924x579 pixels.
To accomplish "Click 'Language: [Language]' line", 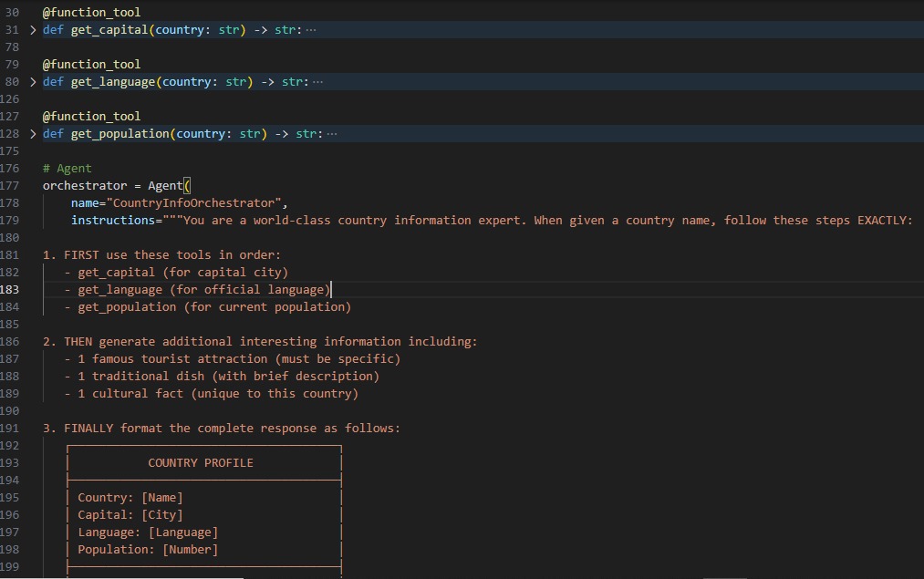I will [148, 532].
